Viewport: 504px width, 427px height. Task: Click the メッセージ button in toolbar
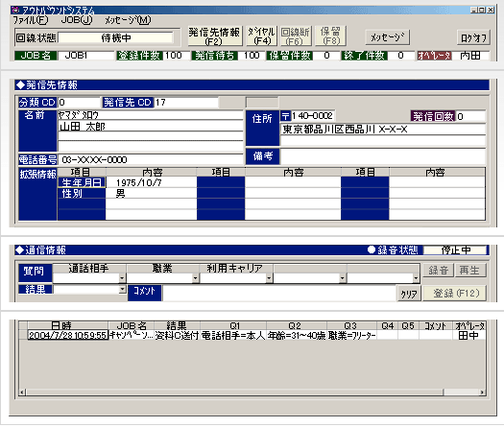[387, 37]
